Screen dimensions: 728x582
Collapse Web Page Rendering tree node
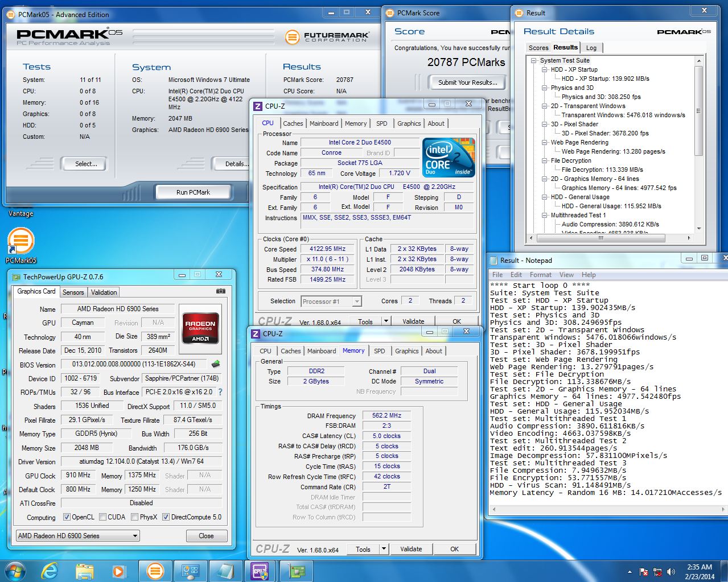545,142
